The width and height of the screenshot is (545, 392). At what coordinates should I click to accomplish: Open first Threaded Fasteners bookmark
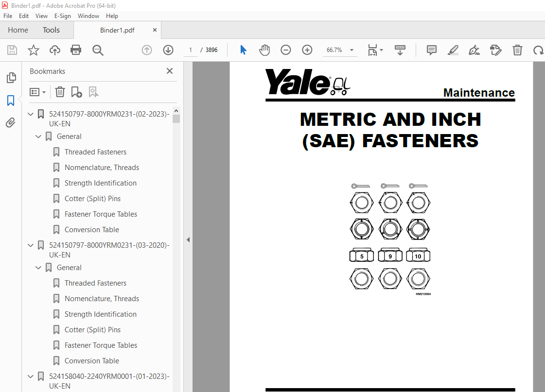tap(96, 152)
